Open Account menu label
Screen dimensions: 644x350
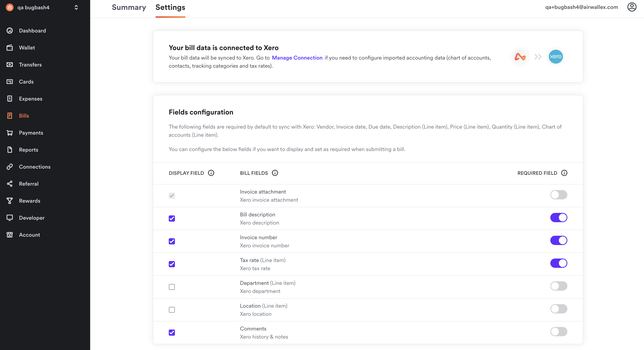tap(29, 235)
